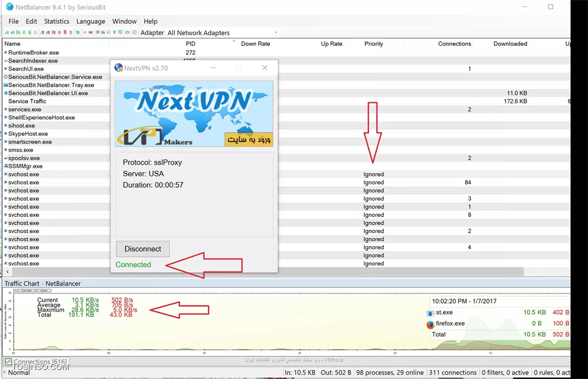Viewport: 588px width, 379px height.
Task: Minimize the NextVPN window
Action: 212,68
